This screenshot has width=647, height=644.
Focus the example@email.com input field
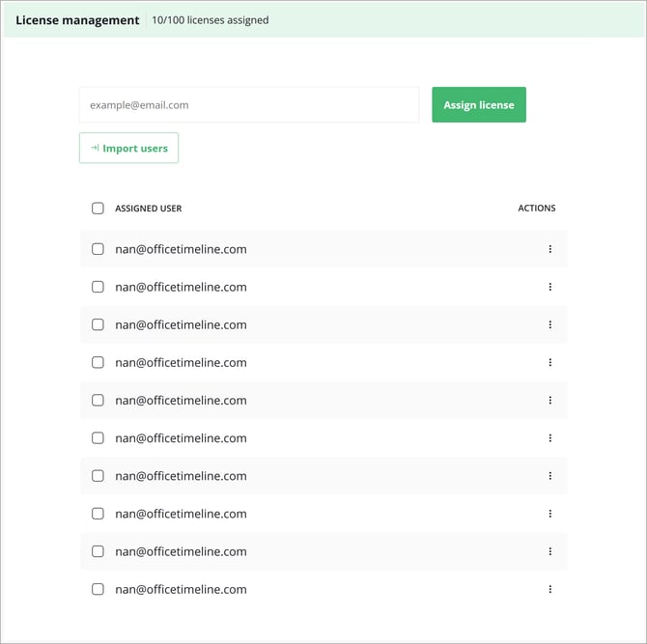point(248,104)
